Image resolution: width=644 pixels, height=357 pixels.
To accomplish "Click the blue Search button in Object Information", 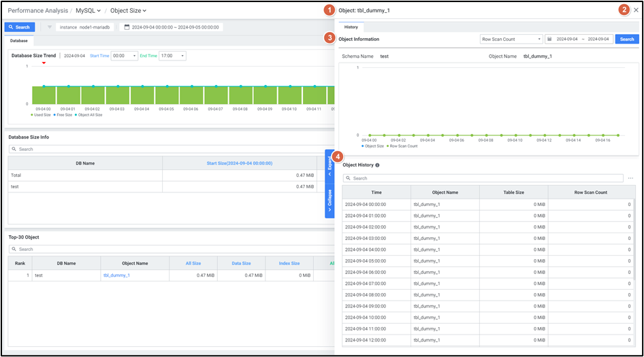I will [x=627, y=39].
